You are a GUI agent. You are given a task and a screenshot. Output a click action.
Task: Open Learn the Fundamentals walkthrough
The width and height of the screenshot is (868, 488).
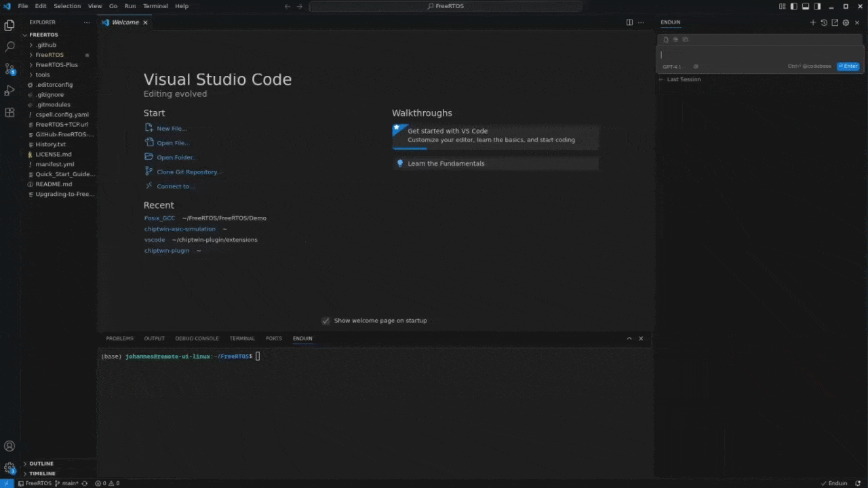(x=496, y=163)
